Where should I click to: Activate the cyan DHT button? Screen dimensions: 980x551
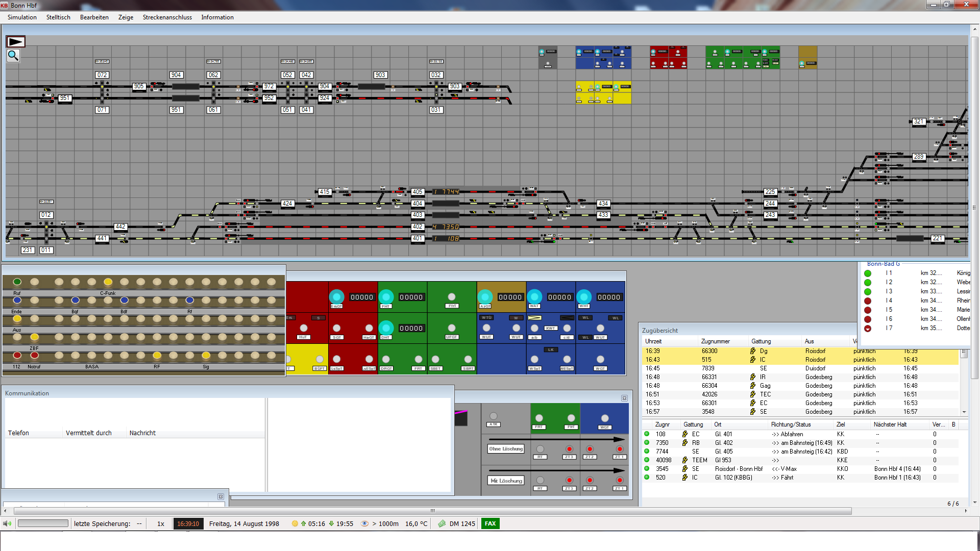coord(386,328)
